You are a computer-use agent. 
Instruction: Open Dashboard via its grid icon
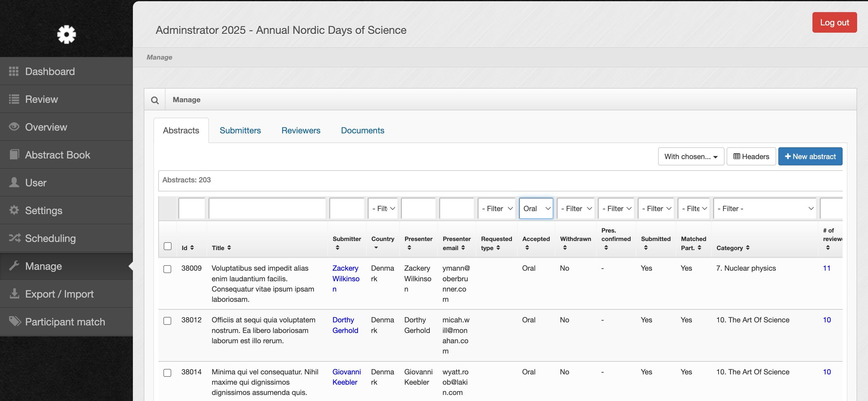pyautogui.click(x=14, y=71)
